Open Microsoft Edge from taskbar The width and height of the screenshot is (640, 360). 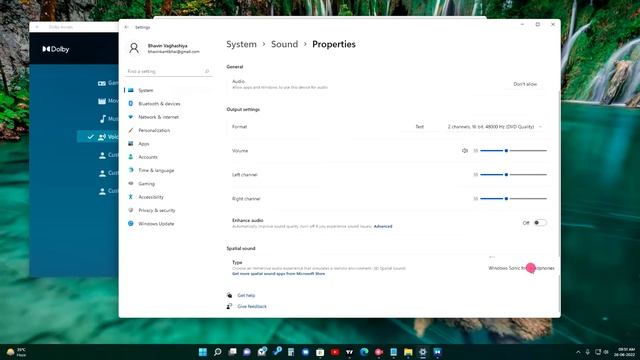coord(364,352)
